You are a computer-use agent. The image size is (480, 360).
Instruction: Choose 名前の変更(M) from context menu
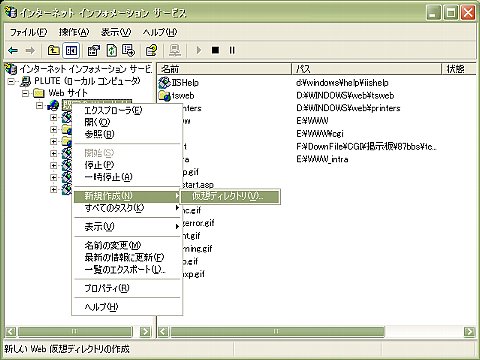(x=127, y=246)
